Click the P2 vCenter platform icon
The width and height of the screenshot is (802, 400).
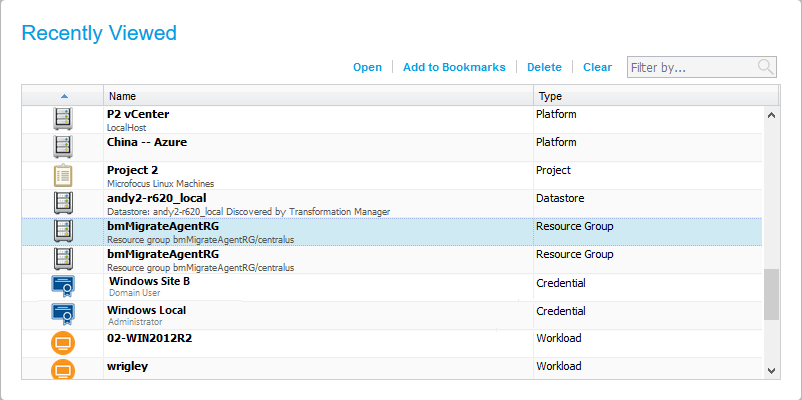(x=63, y=119)
